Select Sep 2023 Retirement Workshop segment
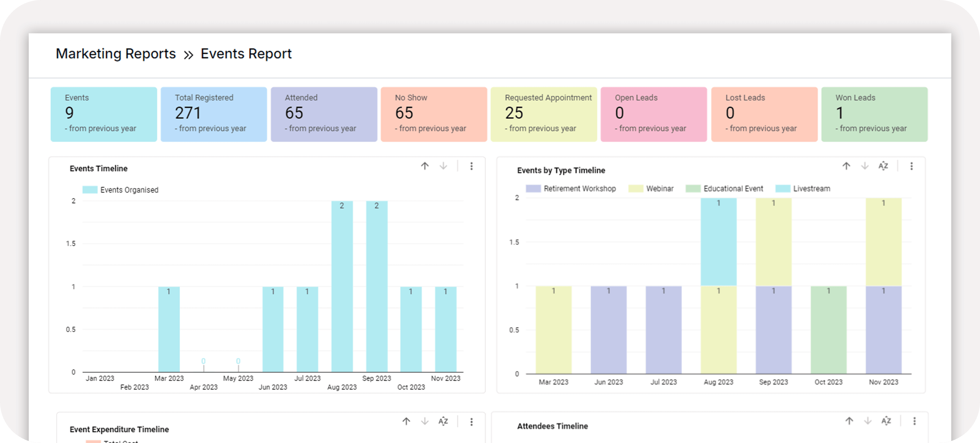Viewport: 980px width, 443px height. [x=773, y=330]
